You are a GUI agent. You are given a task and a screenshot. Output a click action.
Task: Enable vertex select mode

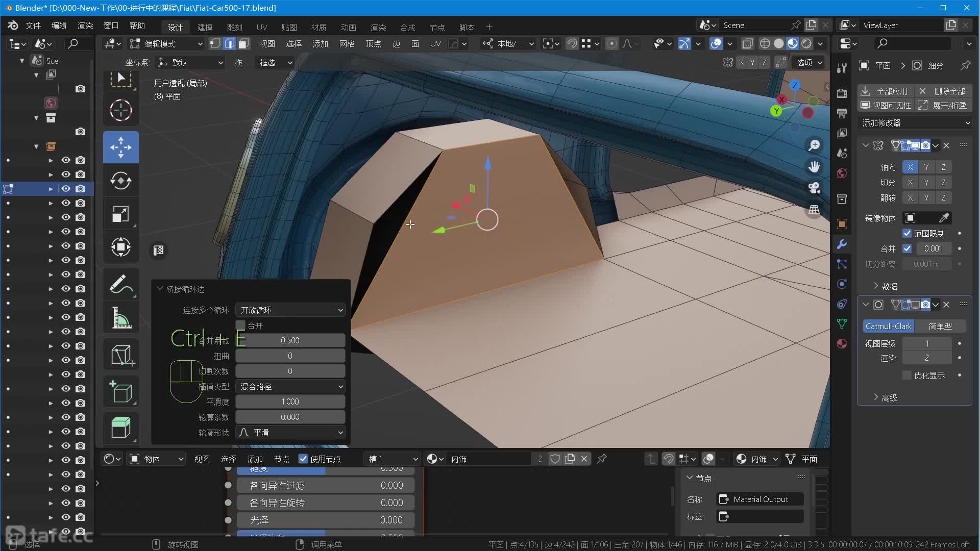click(x=215, y=44)
